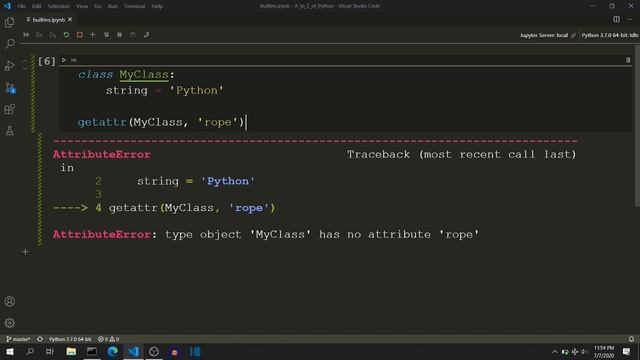Save the notebook from toolbar
Screen dimensions: 640x360
point(133,35)
